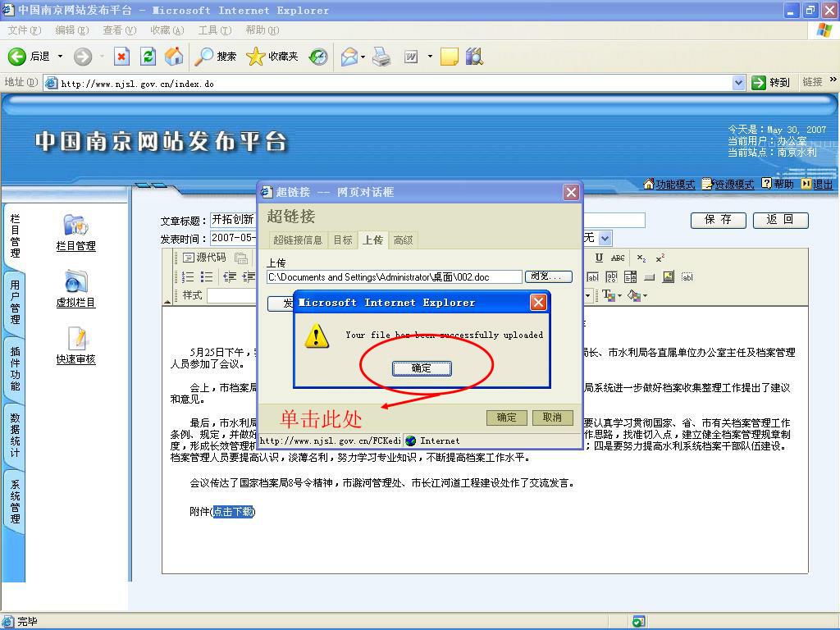
Task: Click the red X Stop button
Action: 121,57
